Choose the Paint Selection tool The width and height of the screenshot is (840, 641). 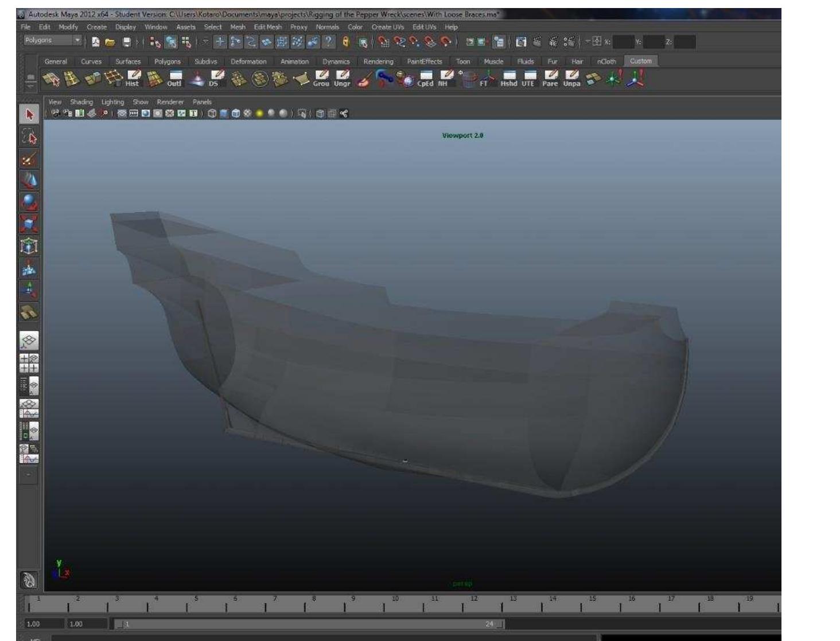click(30, 159)
